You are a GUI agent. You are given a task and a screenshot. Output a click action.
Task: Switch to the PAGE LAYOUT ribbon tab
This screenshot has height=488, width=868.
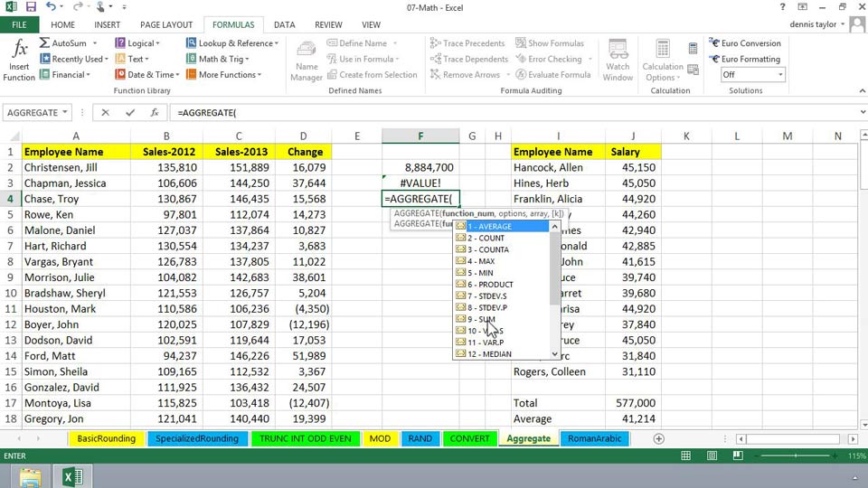point(165,25)
